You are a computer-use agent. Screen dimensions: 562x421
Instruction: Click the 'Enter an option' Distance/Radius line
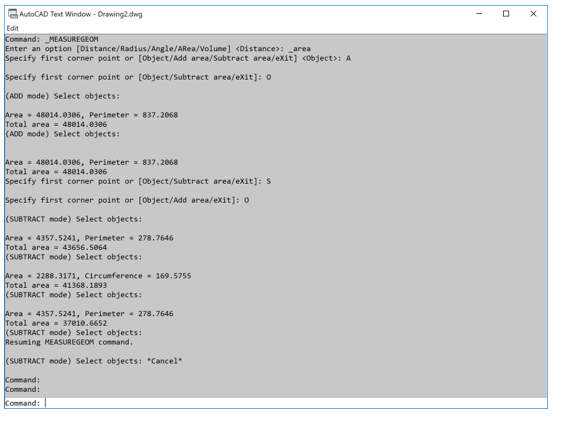point(158,49)
